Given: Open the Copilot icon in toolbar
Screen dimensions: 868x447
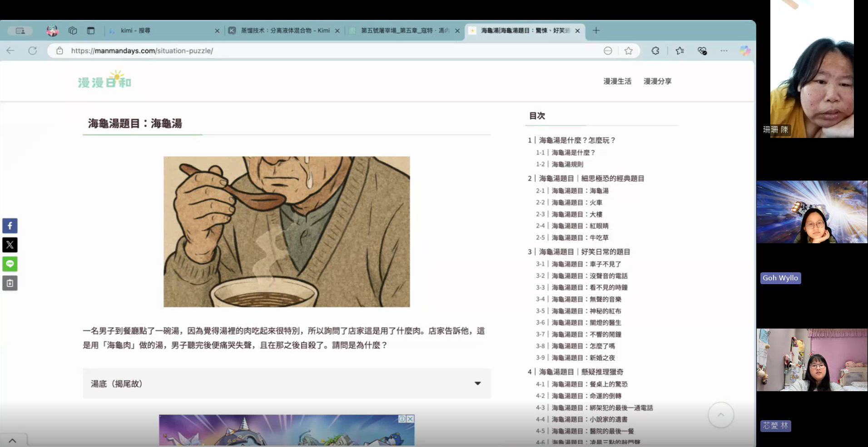Looking at the screenshot, I should tap(745, 51).
